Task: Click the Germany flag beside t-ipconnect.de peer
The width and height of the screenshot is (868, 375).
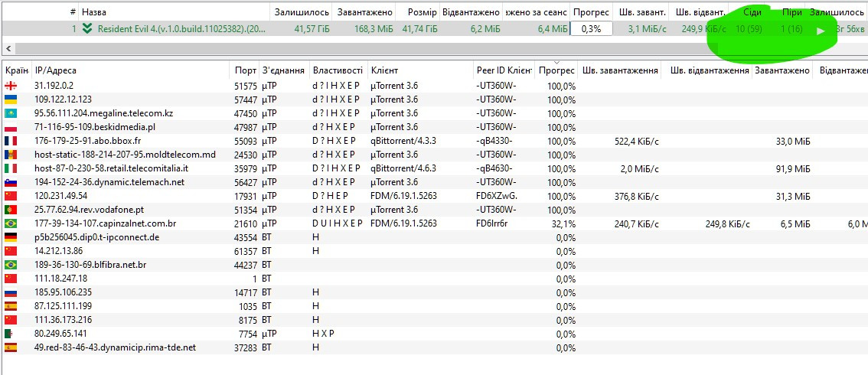Action: tap(11, 237)
